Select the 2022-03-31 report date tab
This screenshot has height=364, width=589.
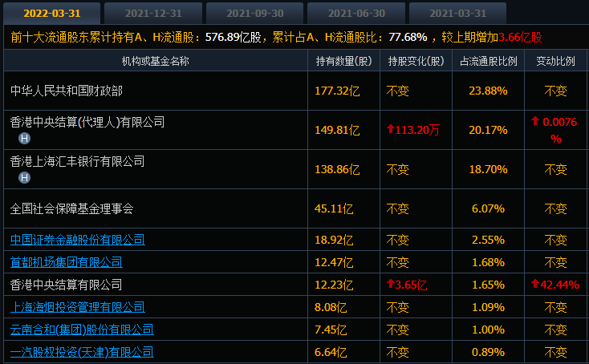point(52,13)
